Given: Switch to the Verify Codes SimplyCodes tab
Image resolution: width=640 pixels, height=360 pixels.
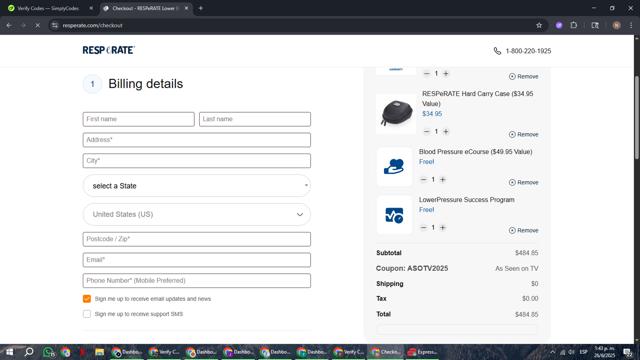Looking at the screenshot, I should click(48, 8).
